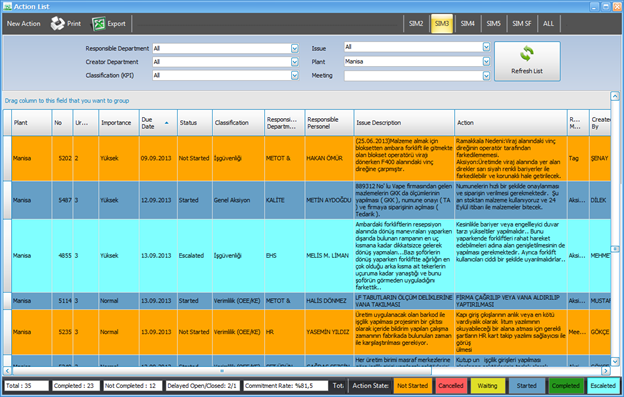Image resolution: width=624 pixels, height=397 pixels.
Task: Click the Waiting yellow legend swatch
Action: pos(488,385)
